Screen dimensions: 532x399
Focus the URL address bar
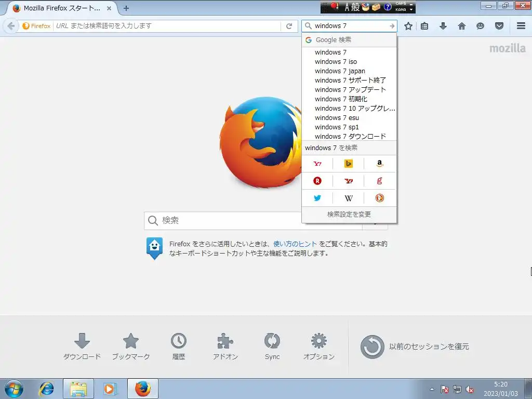(x=168, y=26)
